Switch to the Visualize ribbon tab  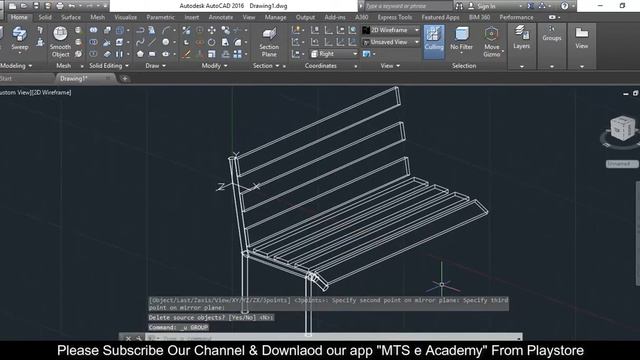coord(126,17)
